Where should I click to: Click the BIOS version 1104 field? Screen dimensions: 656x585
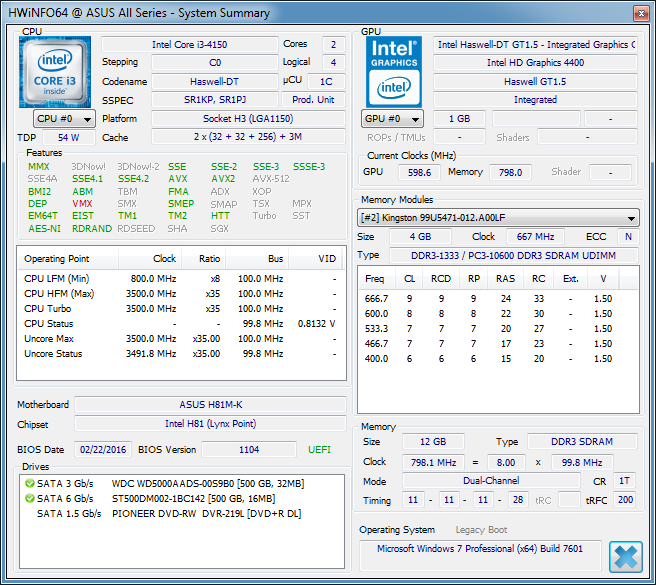(x=249, y=450)
